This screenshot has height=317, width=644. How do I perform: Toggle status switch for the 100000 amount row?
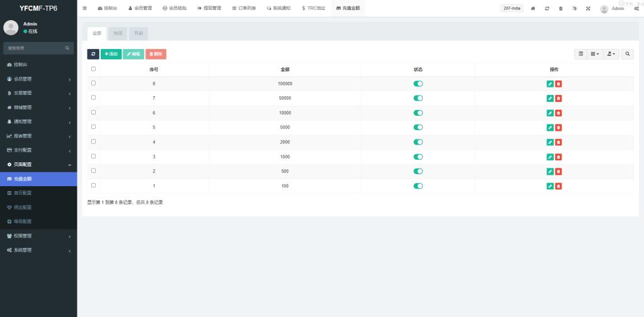(418, 84)
